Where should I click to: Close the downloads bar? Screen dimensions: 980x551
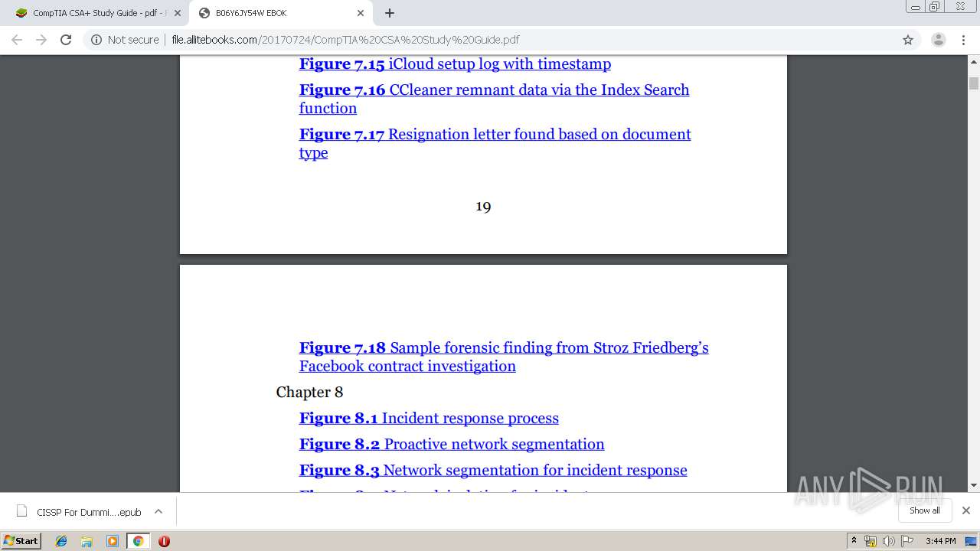click(x=966, y=510)
